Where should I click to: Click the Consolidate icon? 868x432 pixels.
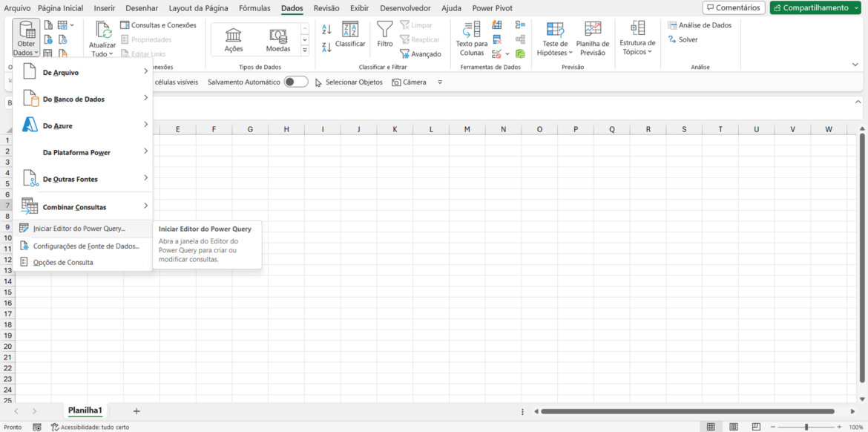click(x=520, y=25)
